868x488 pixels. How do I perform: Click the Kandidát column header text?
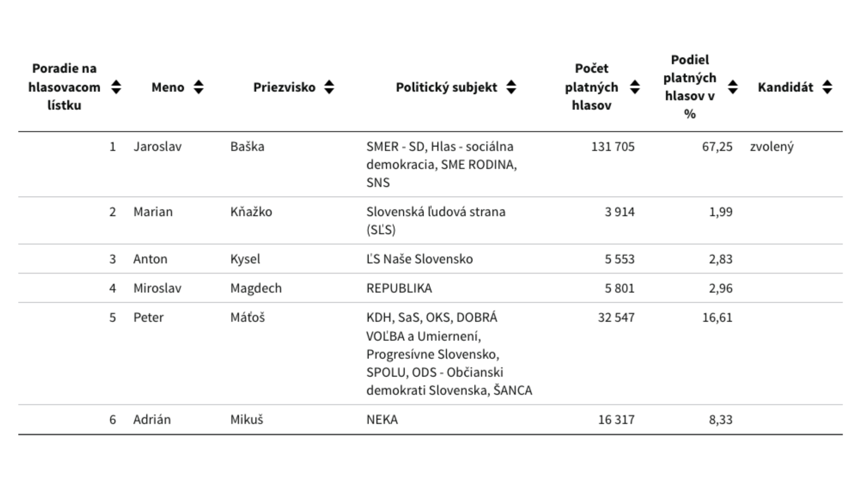pyautogui.click(x=785, y=87)
